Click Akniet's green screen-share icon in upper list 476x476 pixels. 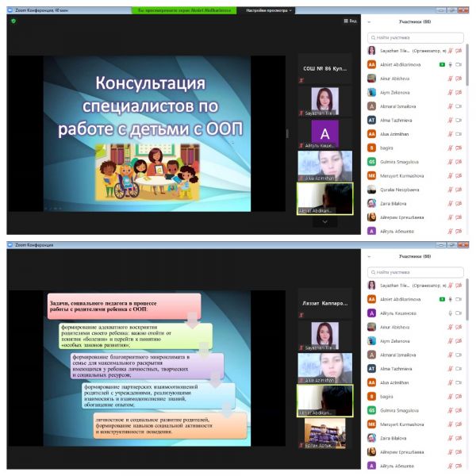441,64
